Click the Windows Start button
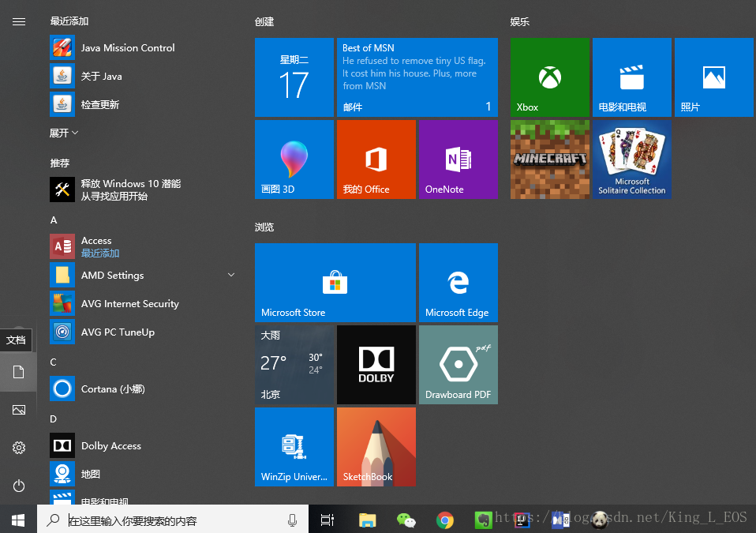Viewport: 756px width, 533px height. [18, 520]
